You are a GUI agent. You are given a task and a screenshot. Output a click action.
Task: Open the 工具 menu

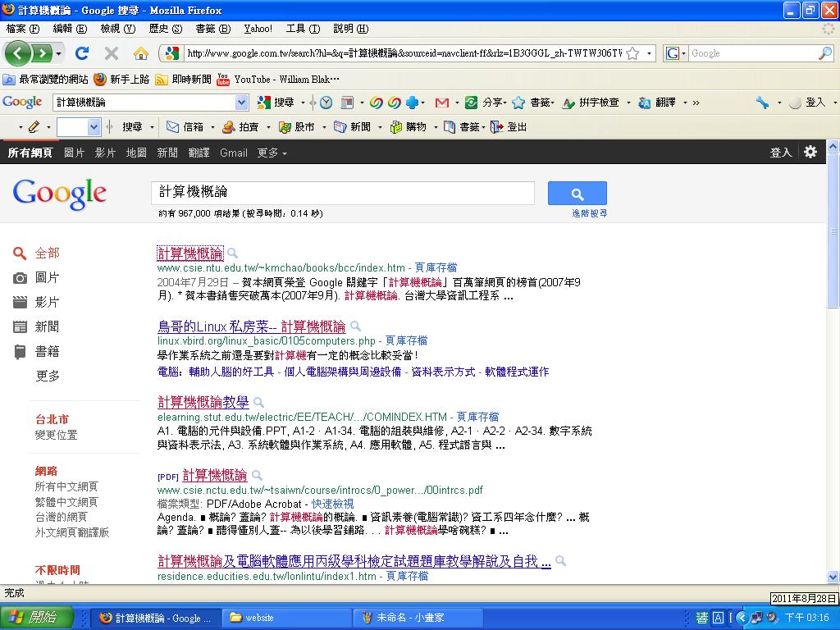click(x=303, y=29)
